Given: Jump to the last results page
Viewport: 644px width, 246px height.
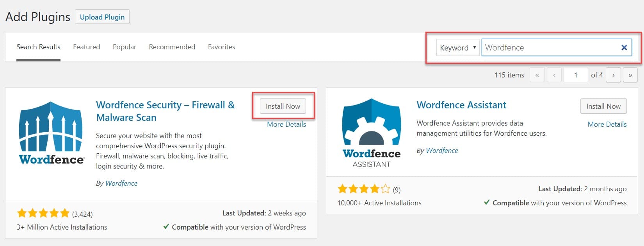Looking at the screenshot, I should tap(630, 75).
